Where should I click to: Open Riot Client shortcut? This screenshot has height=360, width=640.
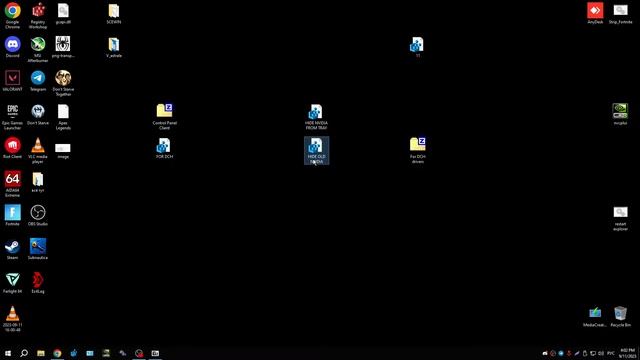click(x=12, y=148)
